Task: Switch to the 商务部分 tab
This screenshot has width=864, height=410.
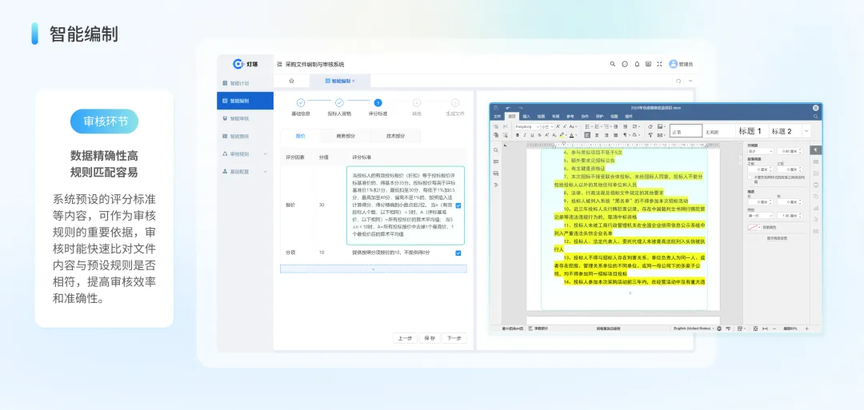Action: [x=345, y=136]
